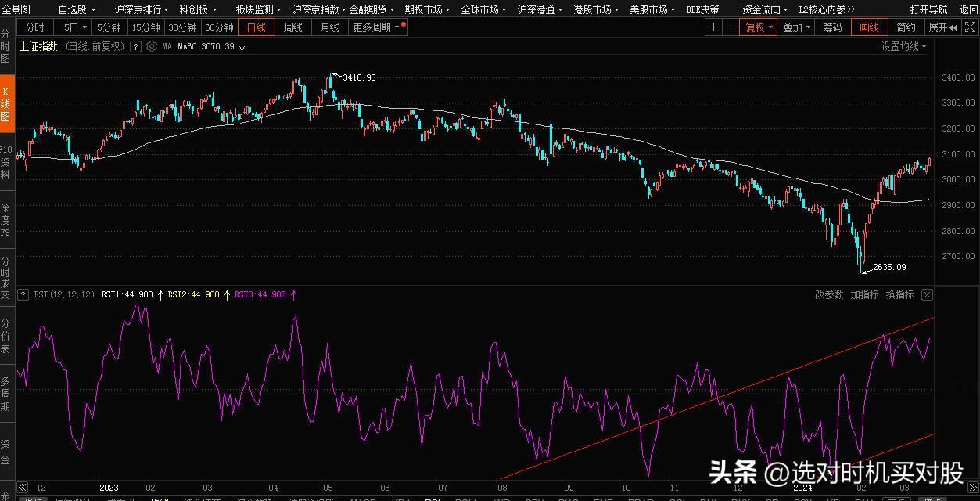The height and width of the screenshot is (501, 980).
Task: Toggle the 画线 drawing tools
Action: pos(869,27)
